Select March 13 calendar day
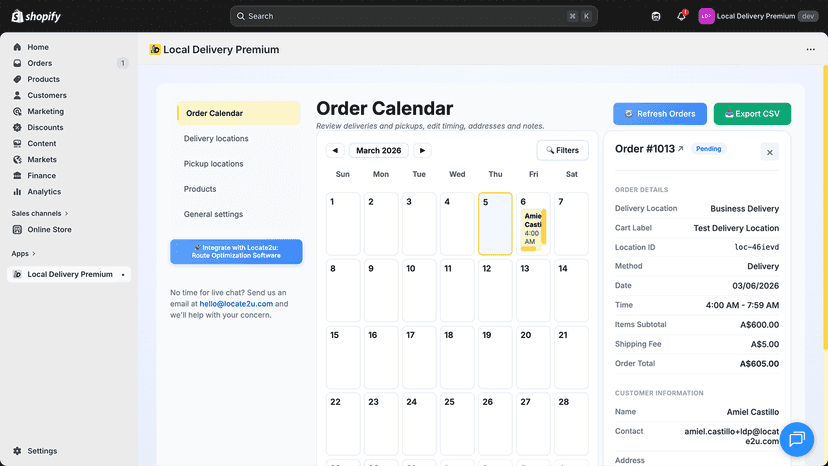Screen dimensions: 828x466 point(533,291)
